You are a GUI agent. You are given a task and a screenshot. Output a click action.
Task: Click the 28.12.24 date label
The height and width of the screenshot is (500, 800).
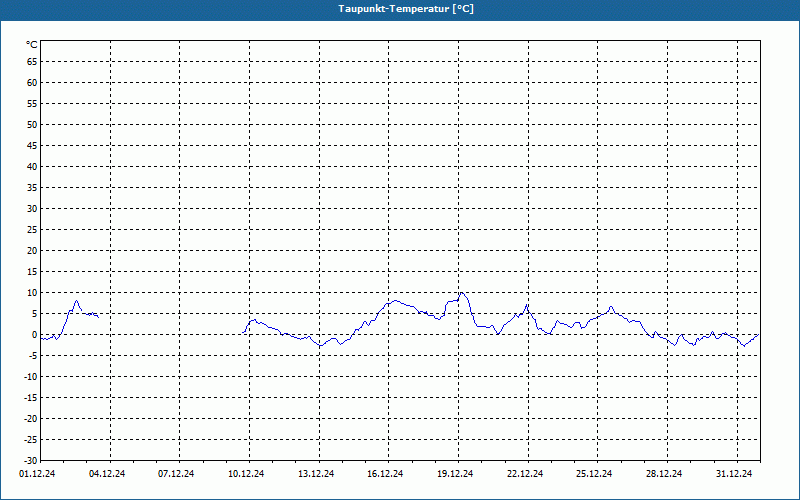(x=664, y=474)
